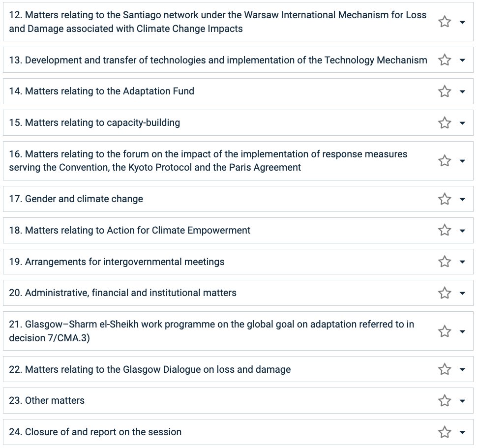Star item 15 capacity-building
479x448 pixels.
point(445,123)
